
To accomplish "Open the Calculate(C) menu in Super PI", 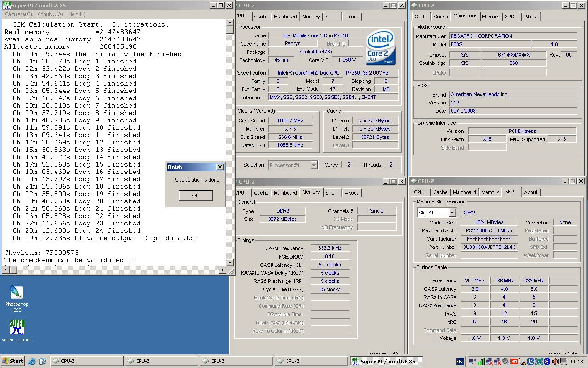I will pyautogui.click(x=18, y=14).
